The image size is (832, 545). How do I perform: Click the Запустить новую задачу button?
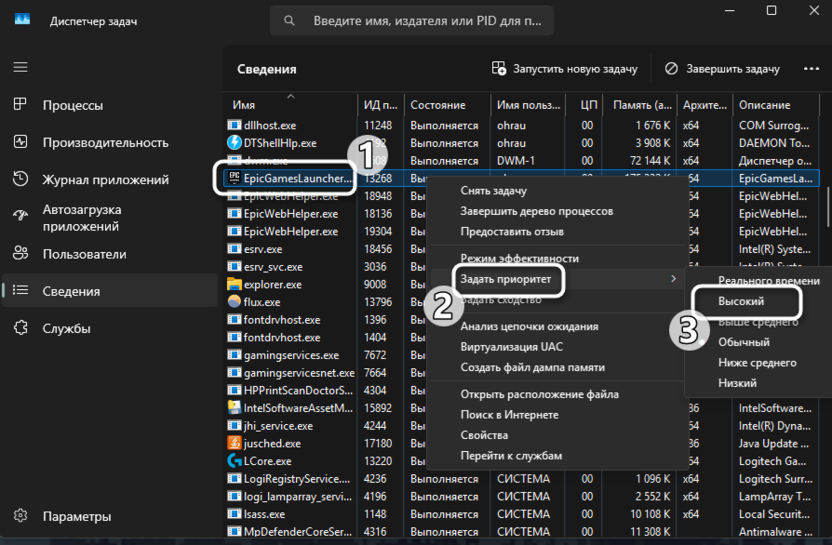click(x=565, y=68)
